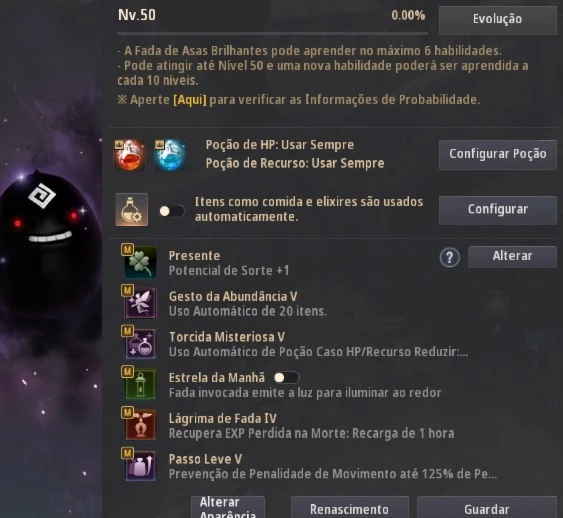Click the Alterar Aparência button
The height and width of the screenshot is (518, 563).
click(x=228, y=508)
